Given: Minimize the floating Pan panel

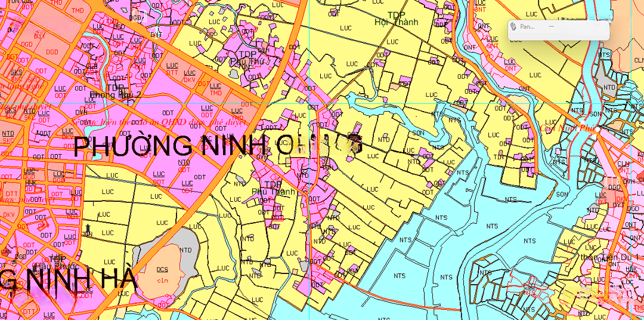Looking at the screenshot, I should [552, 26].
